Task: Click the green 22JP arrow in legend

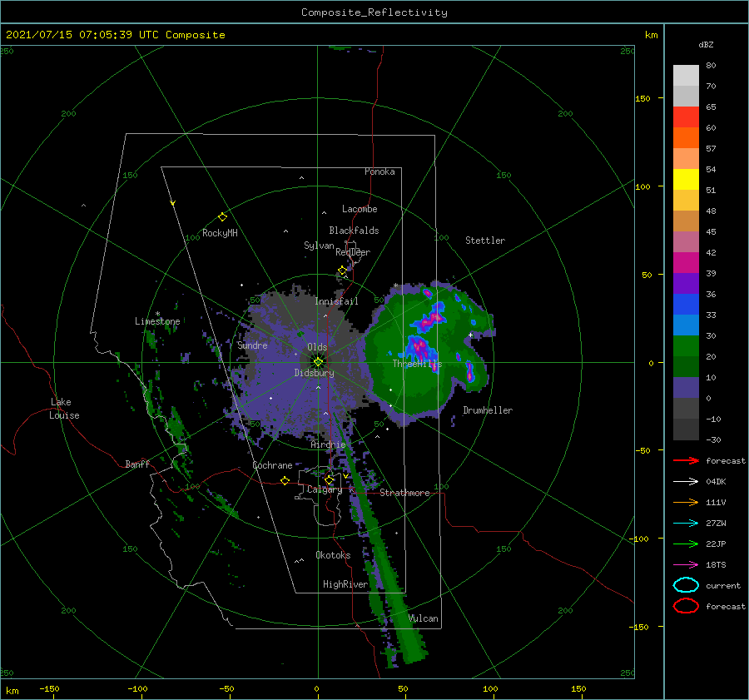Action: tap(686, 544)
